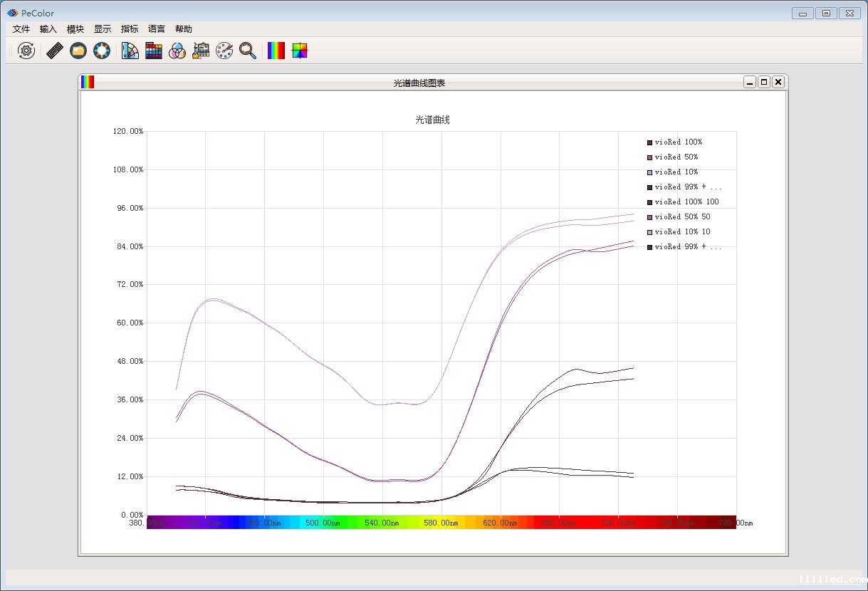Expand the 显示 menu dropdown

103,29
